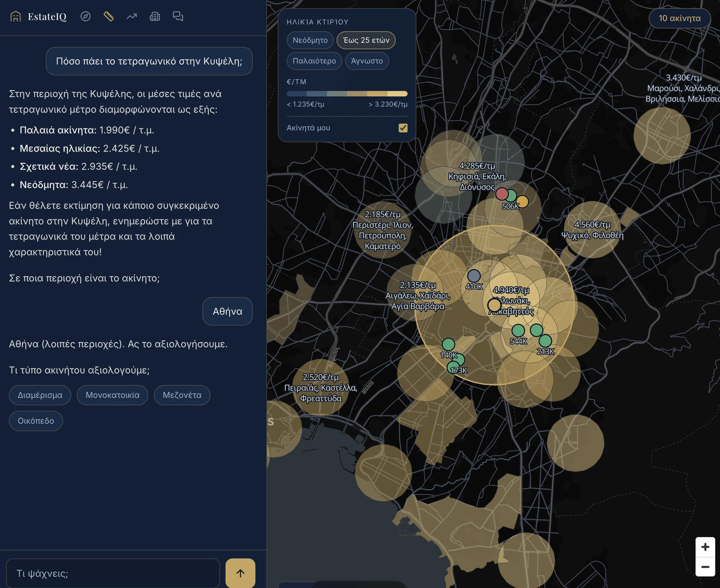Image resolution: width=720 pixels, height=588 pixels.
Task: Click the Κηφισιά 4.285€/τμ area label
Action: (x=477, y=176)
